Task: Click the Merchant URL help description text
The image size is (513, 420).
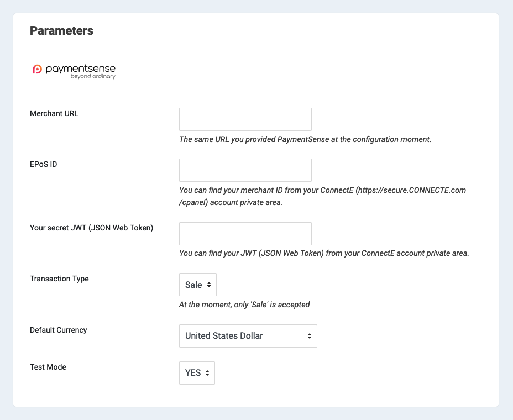Action: 305,139
